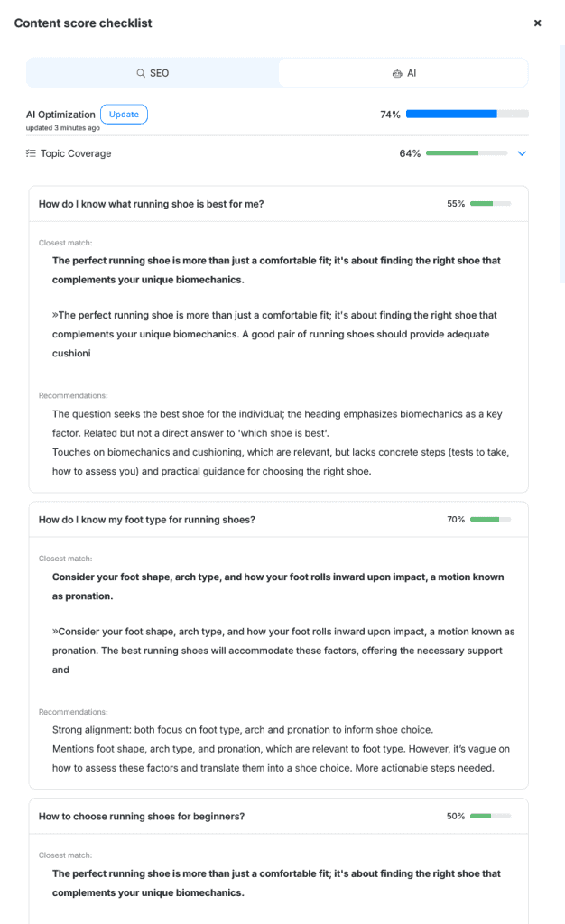Collapse Topic Coverage using the blue chevron
The image size is (565, 924).
coord(522,153)
